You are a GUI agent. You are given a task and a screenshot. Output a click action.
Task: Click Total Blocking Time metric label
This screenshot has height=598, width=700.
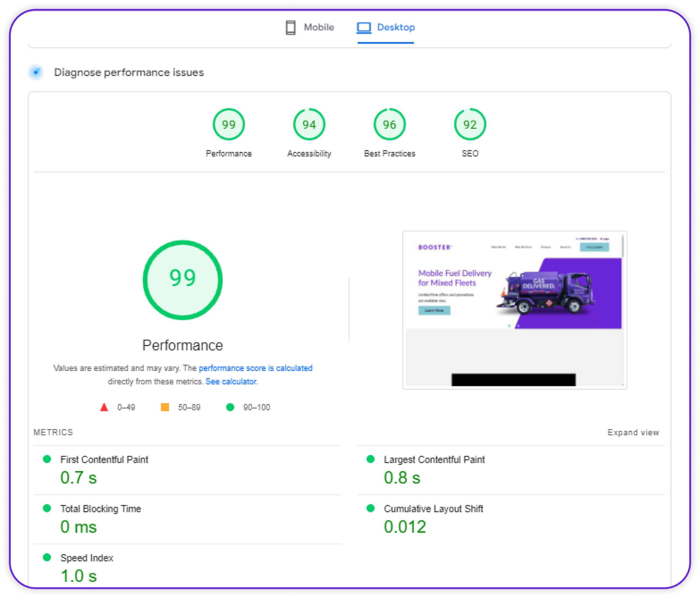click(101, 509)
